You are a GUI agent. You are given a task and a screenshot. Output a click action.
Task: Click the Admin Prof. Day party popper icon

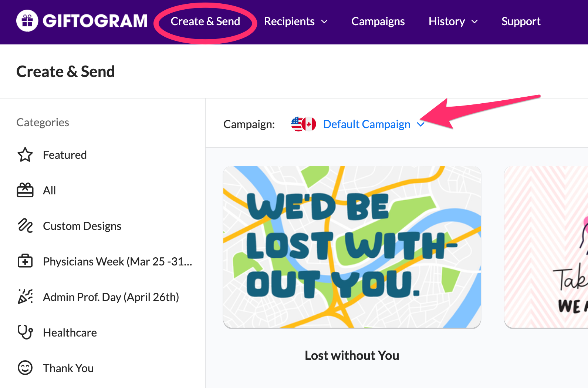(25, 297)
